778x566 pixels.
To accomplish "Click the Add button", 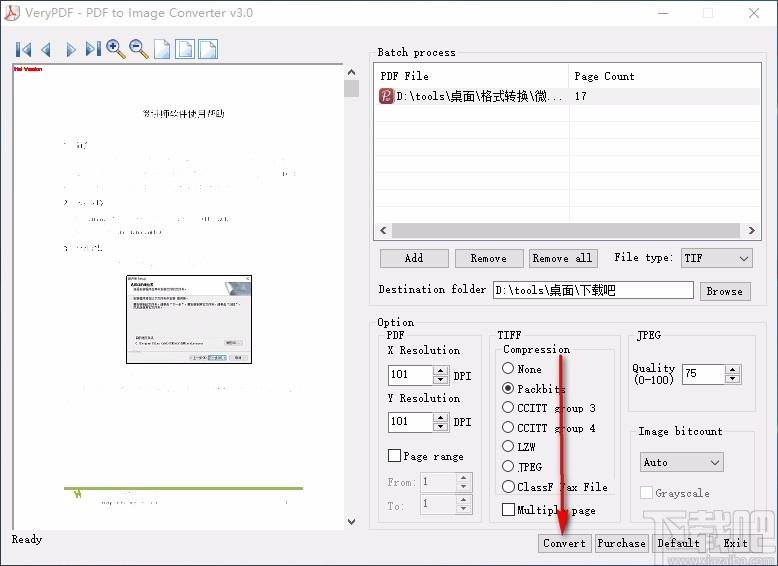I will 414,258.
